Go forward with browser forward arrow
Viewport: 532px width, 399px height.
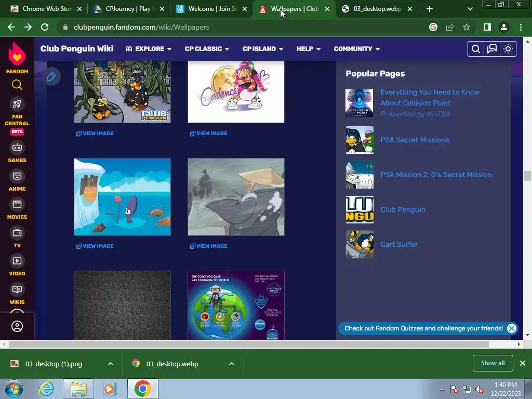pyautogui.click(x=28, y=27)
